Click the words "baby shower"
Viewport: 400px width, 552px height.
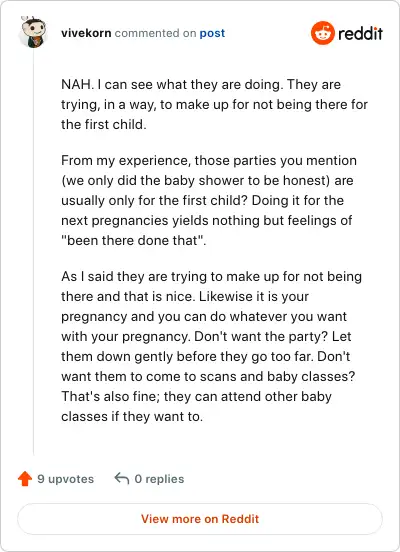200,181
